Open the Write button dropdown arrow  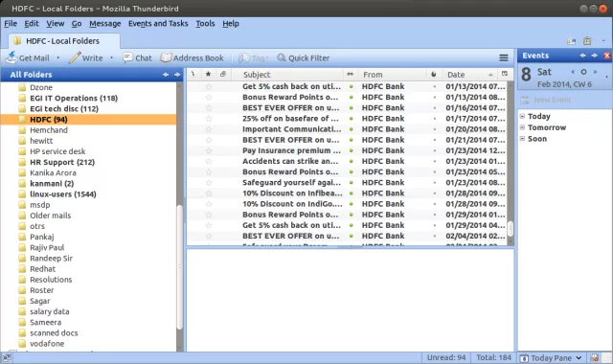(x=111, y=57)
